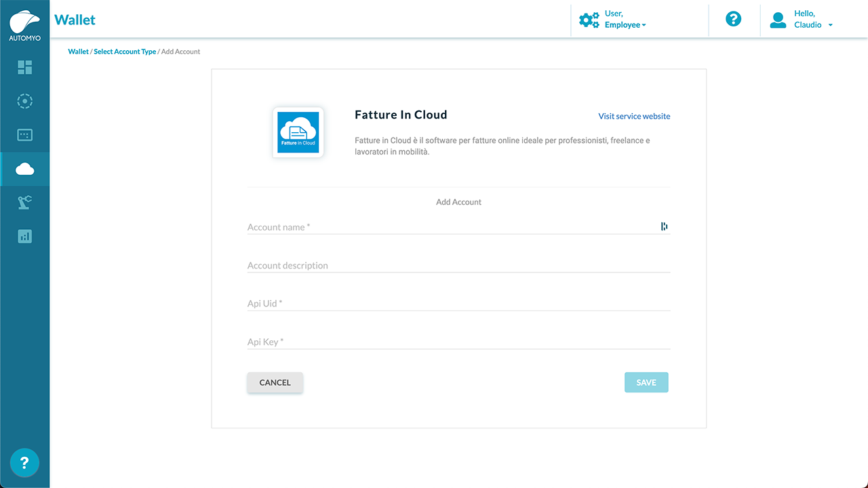Click the CANCEL button
This screenshot has height=488, width=868.
tap(275, 382)
